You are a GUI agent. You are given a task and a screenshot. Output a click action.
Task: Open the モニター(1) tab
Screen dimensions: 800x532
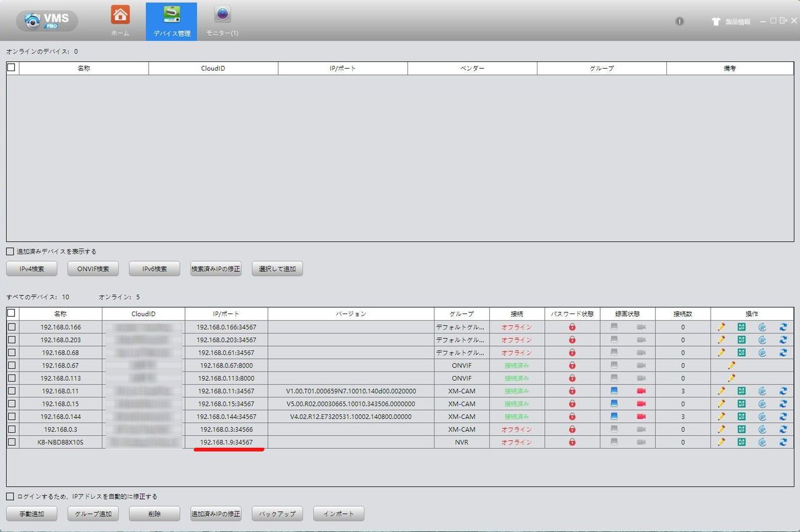pos(222,21)
